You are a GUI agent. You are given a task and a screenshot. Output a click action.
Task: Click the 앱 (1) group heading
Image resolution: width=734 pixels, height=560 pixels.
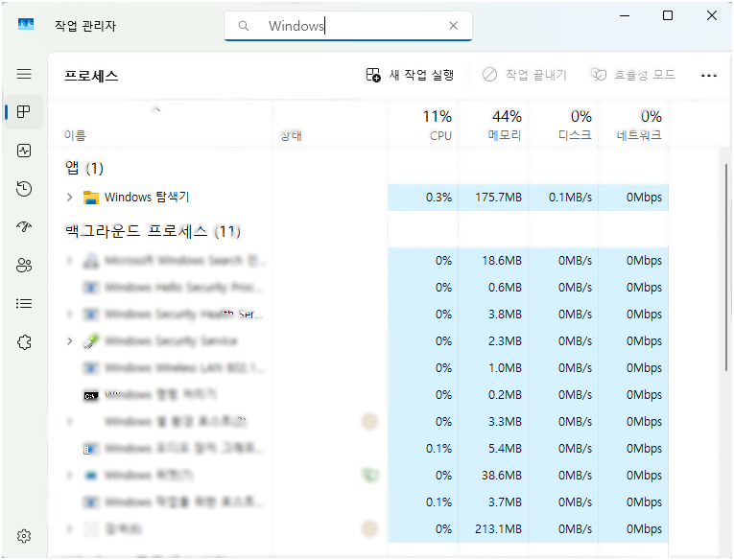(84, 168)
